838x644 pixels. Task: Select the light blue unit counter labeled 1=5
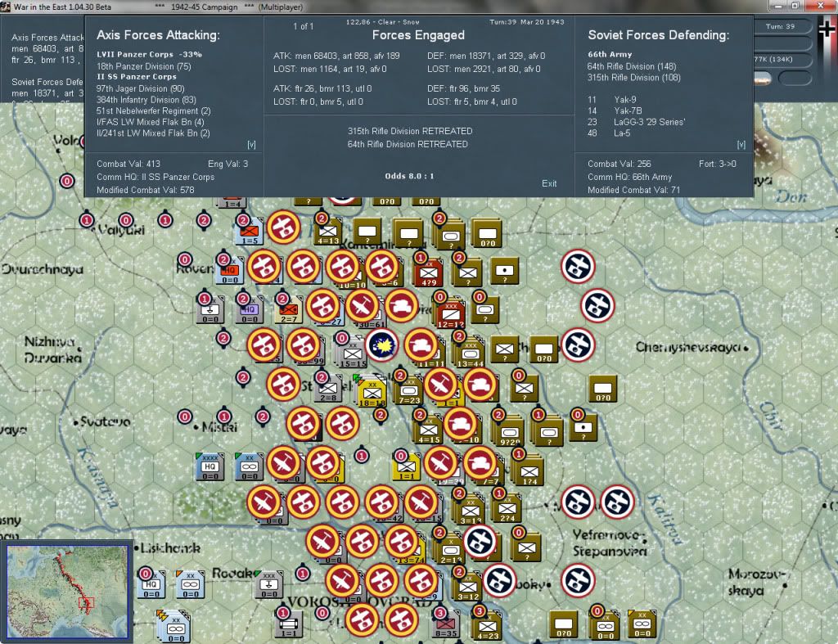point(250,232)
